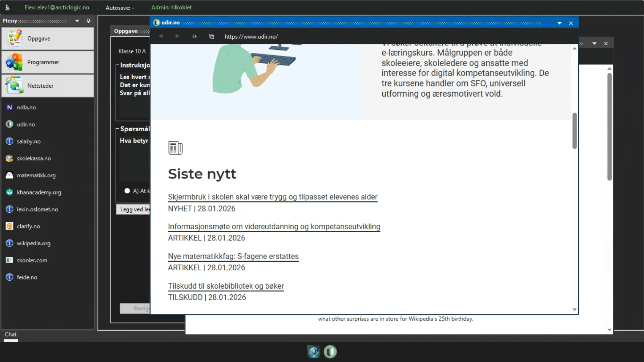The width and height of the screenshot is (644, 362).
Task: Open the Chat panel
Action: click(x=11, y=334)
